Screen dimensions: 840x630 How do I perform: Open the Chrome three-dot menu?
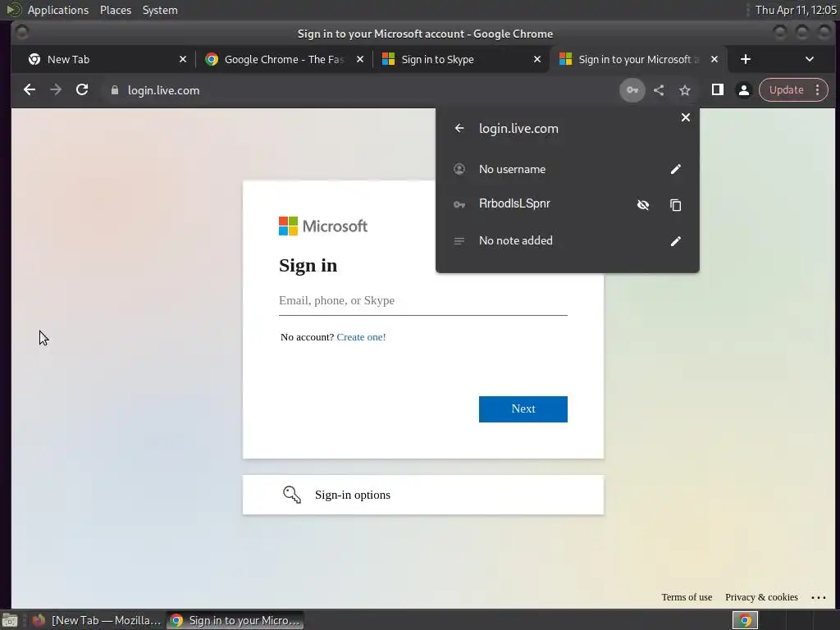click(x=818, y=90)
